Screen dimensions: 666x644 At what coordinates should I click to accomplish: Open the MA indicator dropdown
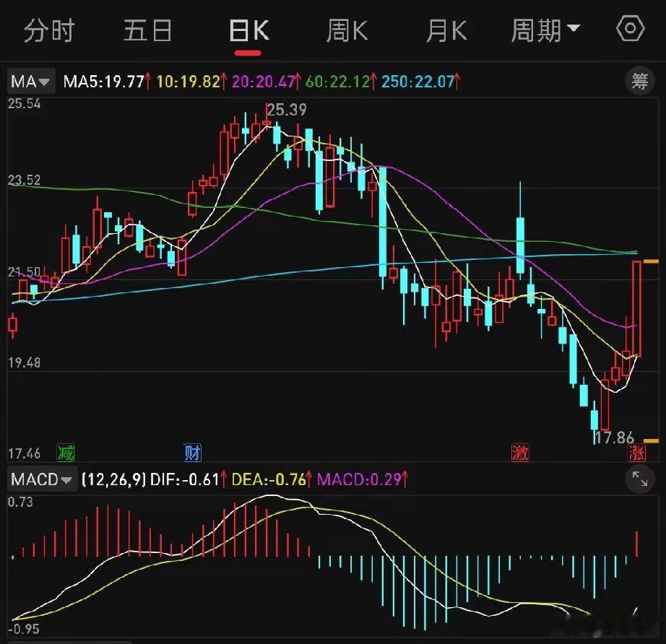(x=30, y=81)
